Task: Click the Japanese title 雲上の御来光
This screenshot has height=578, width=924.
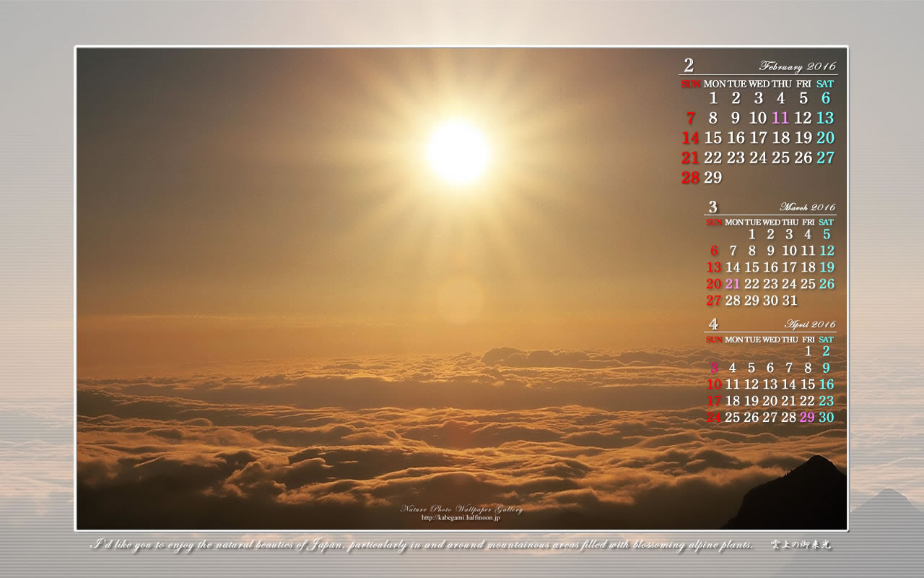Action: tap(801, 545)
